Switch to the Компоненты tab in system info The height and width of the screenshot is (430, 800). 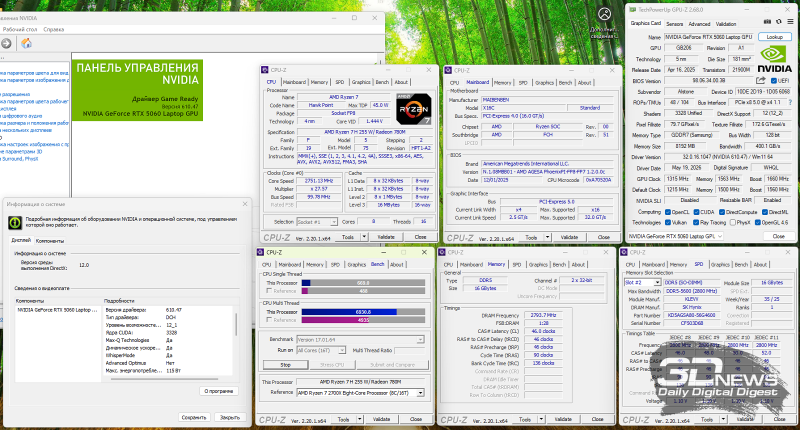pos(49,241)
